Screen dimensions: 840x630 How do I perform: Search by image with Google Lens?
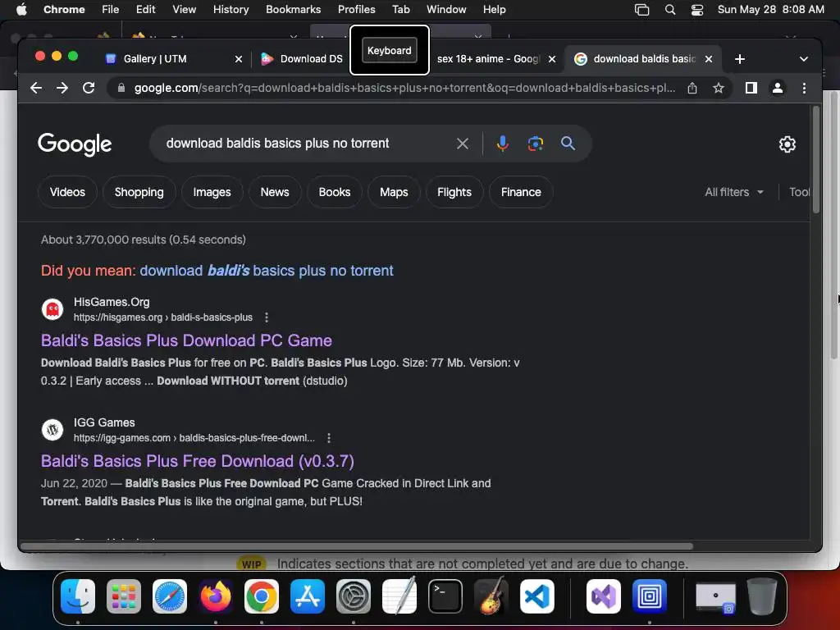pyautogui.click(x=535, y=143)
